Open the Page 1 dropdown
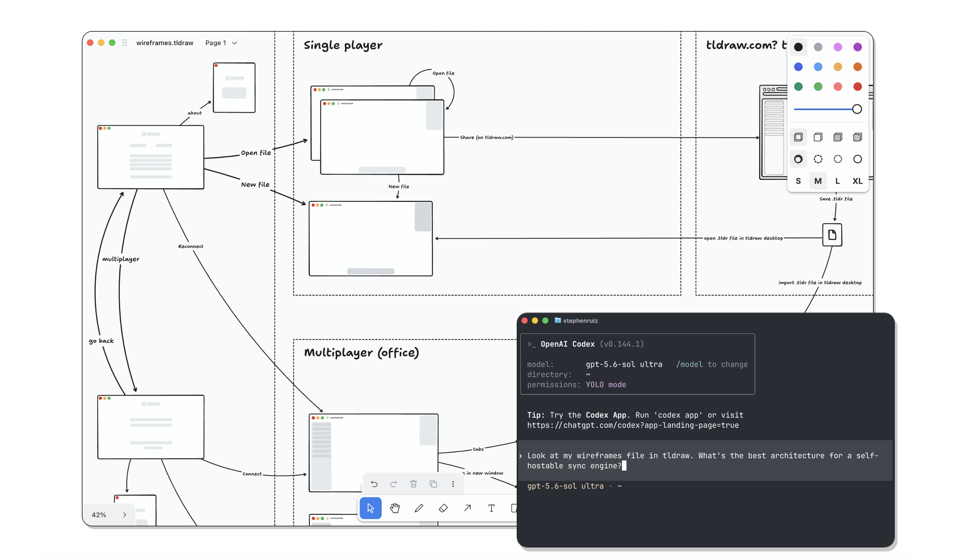976x560 pixels. pos(221,43)
